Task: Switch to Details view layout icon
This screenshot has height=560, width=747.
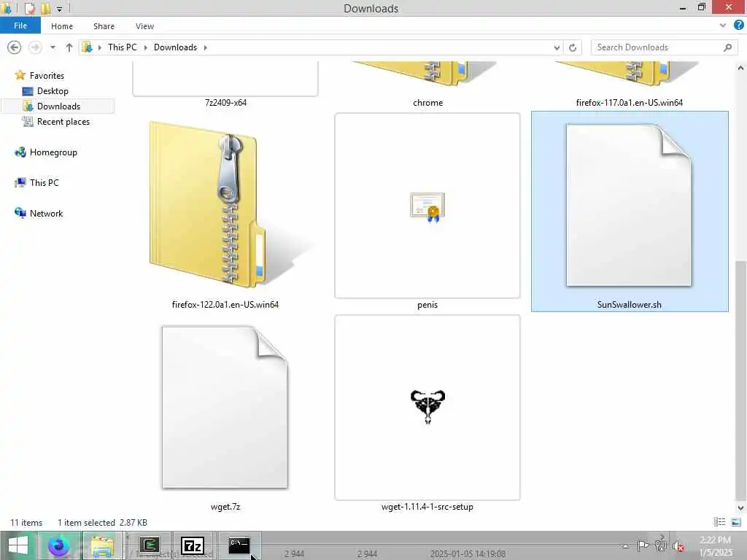Action: 719,522
